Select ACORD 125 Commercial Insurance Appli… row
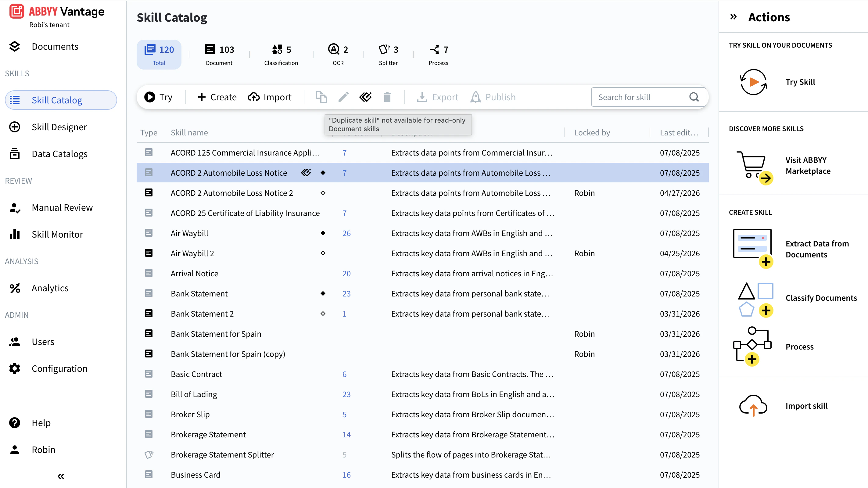The width and height of the screenshot is (868, 488). [x=422, y=153]
